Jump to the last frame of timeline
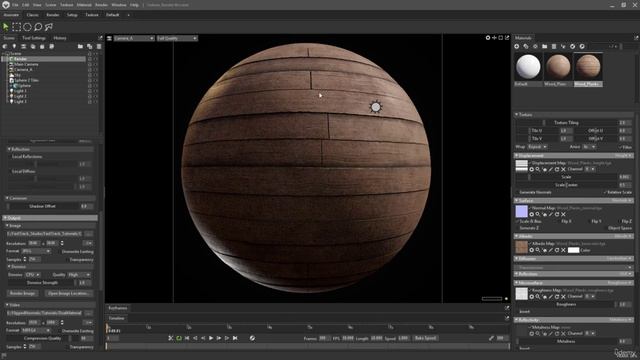Image resolution: width=640 pixels, height=360 pixels. pos(235,338)
